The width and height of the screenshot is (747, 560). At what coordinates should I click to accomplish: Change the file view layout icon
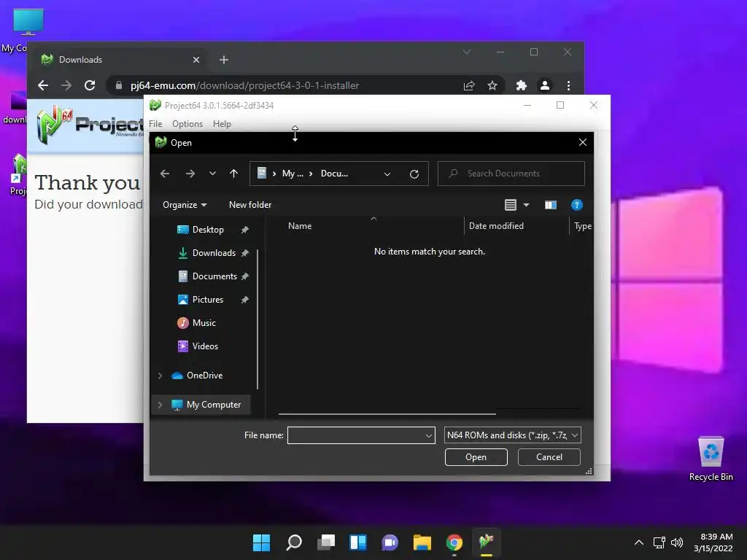pyautogui.click(x=510, y=205)
